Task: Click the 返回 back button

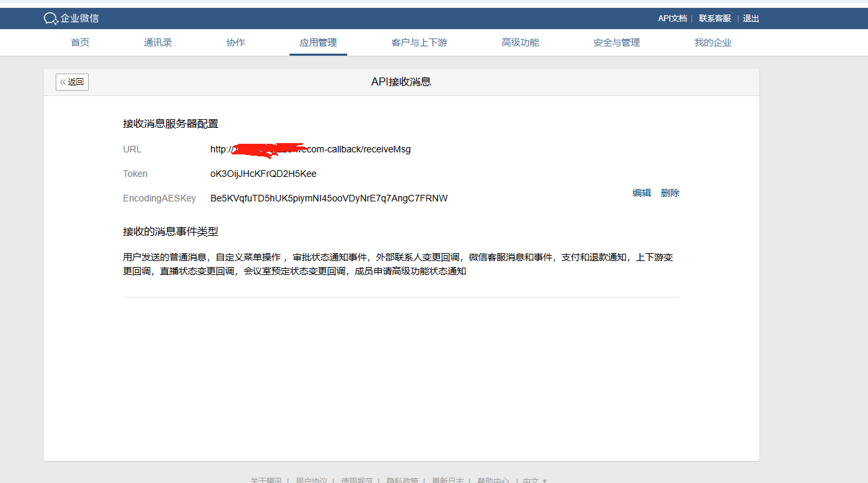Action: tap(72, 81)
